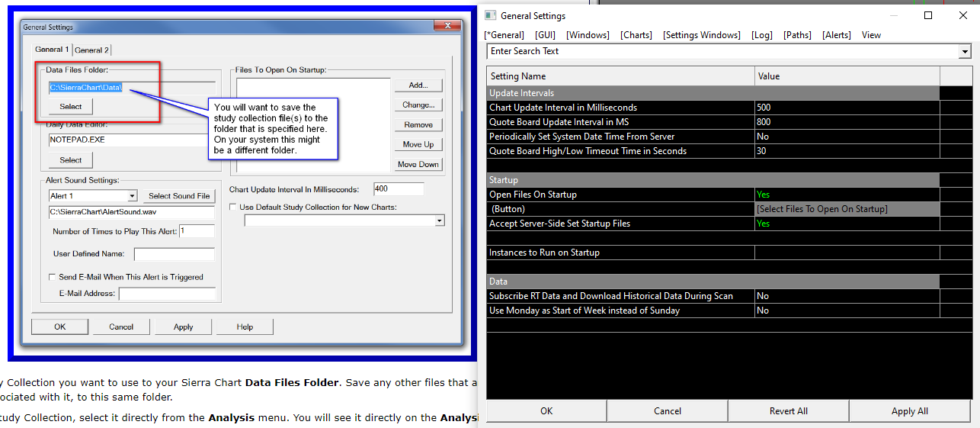
Task: Click the General Settings window title icon
Action: (491, 15)
